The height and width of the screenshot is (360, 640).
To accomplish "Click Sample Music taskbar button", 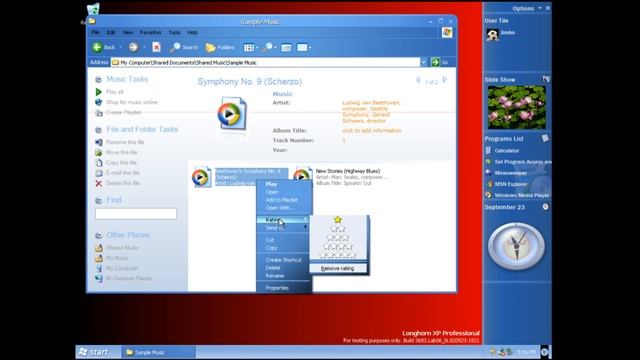I will point(158,352).
